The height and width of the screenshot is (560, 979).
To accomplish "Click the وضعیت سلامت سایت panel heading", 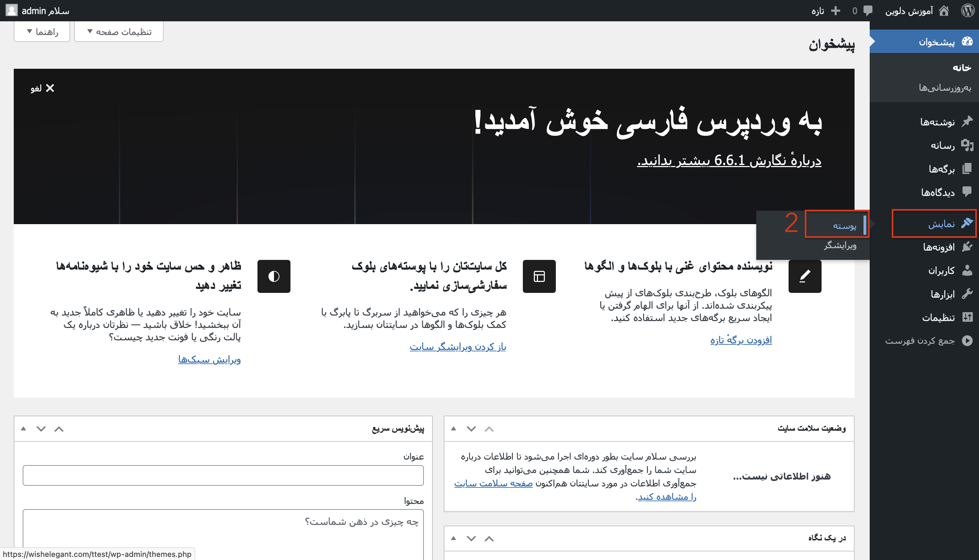I will (x=812, y=428).
